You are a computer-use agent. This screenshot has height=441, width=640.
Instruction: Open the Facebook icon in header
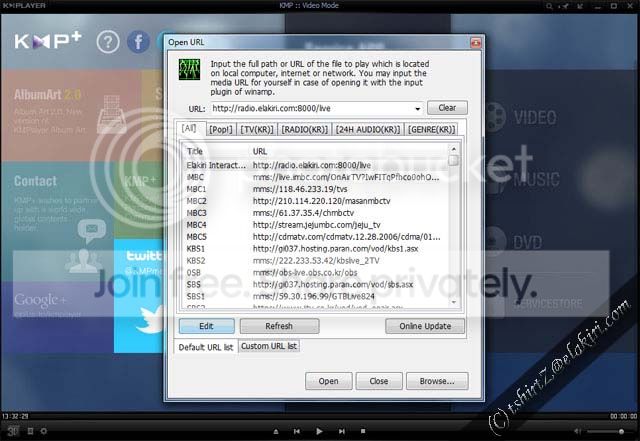[138, 42]
